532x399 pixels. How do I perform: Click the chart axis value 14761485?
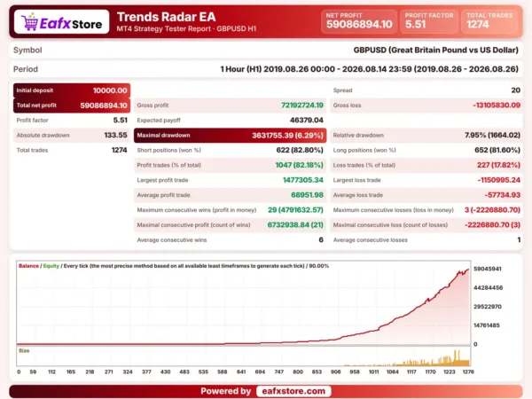[487, 325]
